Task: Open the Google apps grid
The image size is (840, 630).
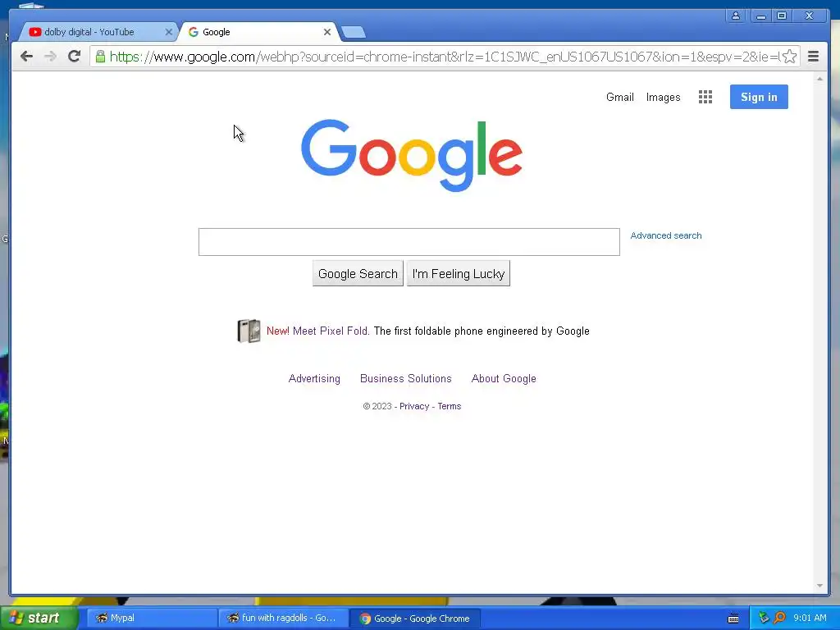Action: coord(705,97)
